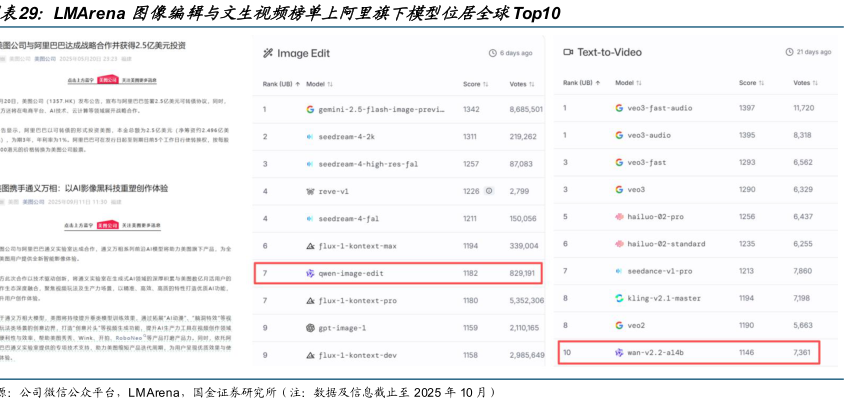Select the seedance-v1-pro table row
Viewport: 846px width, 406px height.
(689, 270)
